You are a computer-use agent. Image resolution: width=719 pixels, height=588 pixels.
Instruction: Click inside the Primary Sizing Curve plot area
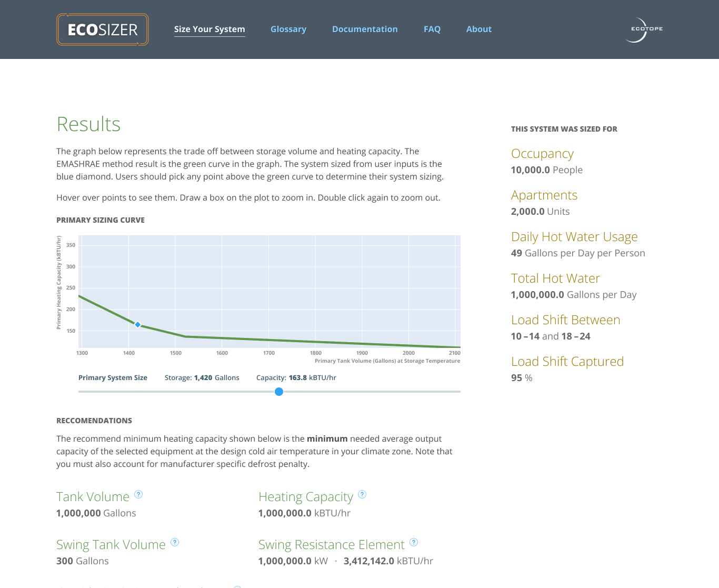(269, 292)
